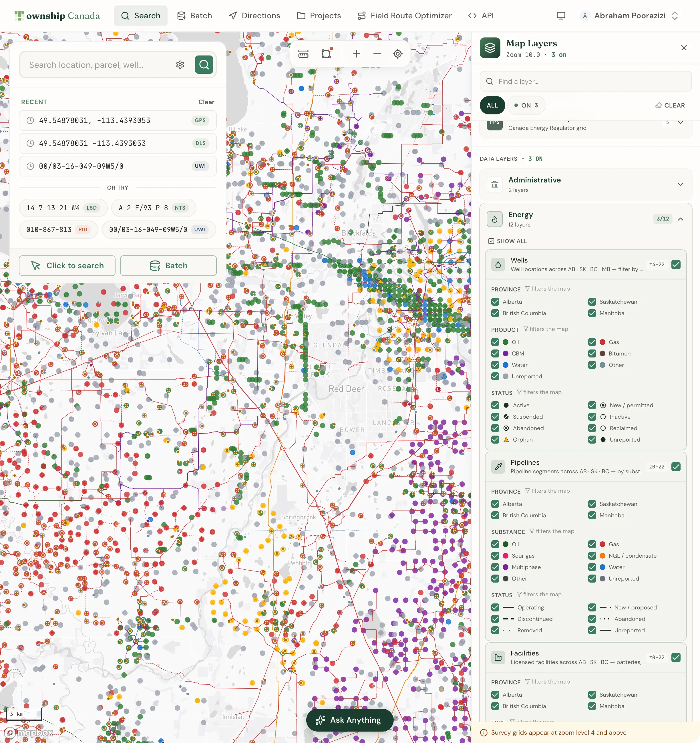Screen dimensions: 700x743
Task: Click the display monitor icon in header
Action: point(560,16)
